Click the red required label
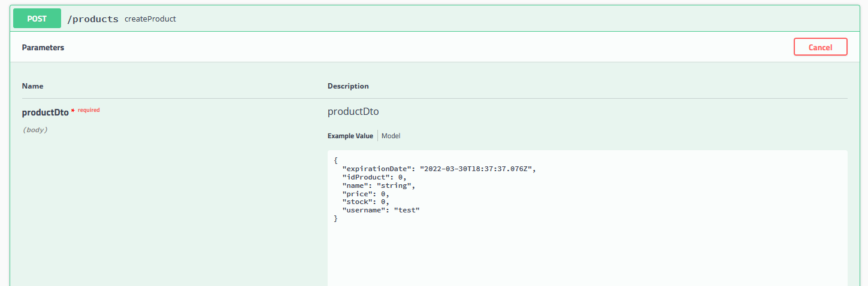 tap(89, 110)
